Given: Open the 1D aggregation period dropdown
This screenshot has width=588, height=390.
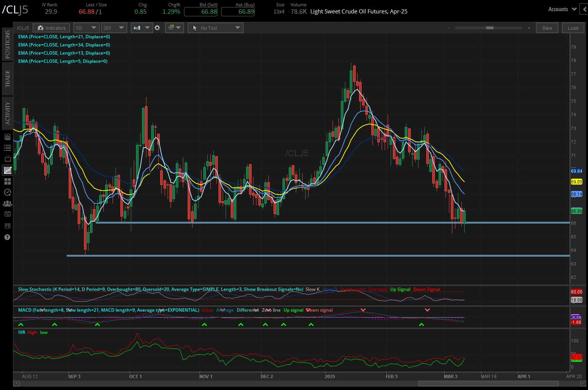Looking at the screenshot, I should pyautogui.click(x=86, y=28).
